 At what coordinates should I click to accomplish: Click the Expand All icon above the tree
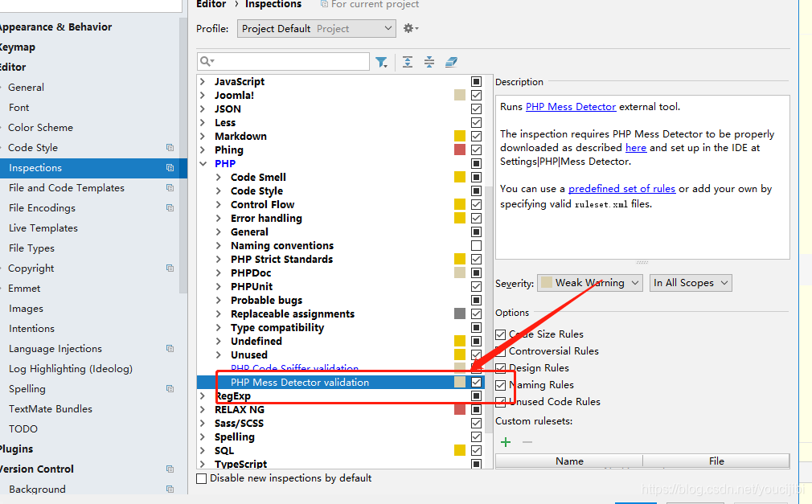tap(407, 61)
